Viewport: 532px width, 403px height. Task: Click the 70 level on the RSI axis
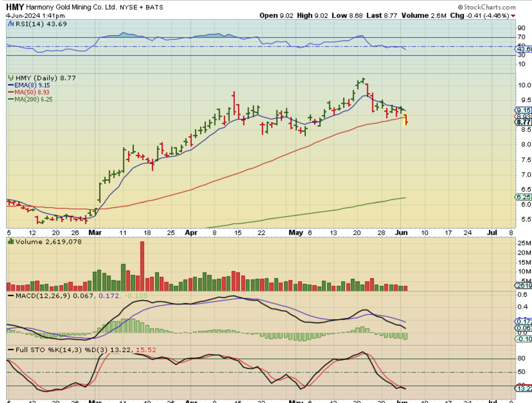pyautogui.click(x=521, y=37)
